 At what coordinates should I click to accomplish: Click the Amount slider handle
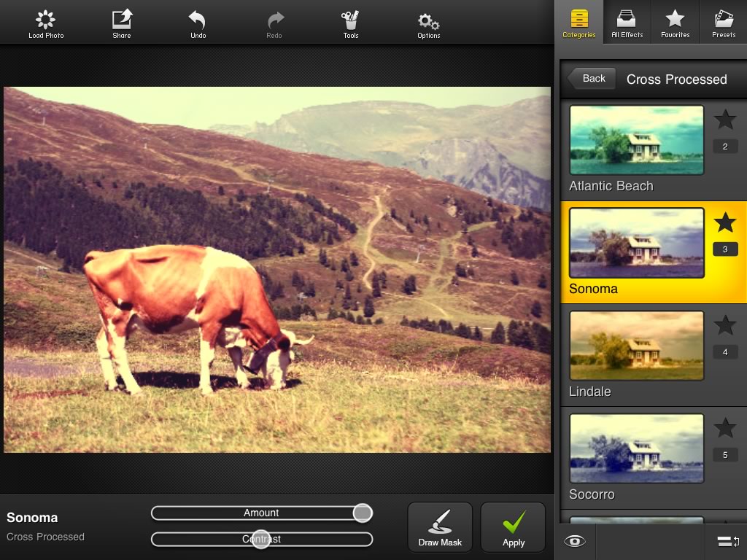click(363, 513)
